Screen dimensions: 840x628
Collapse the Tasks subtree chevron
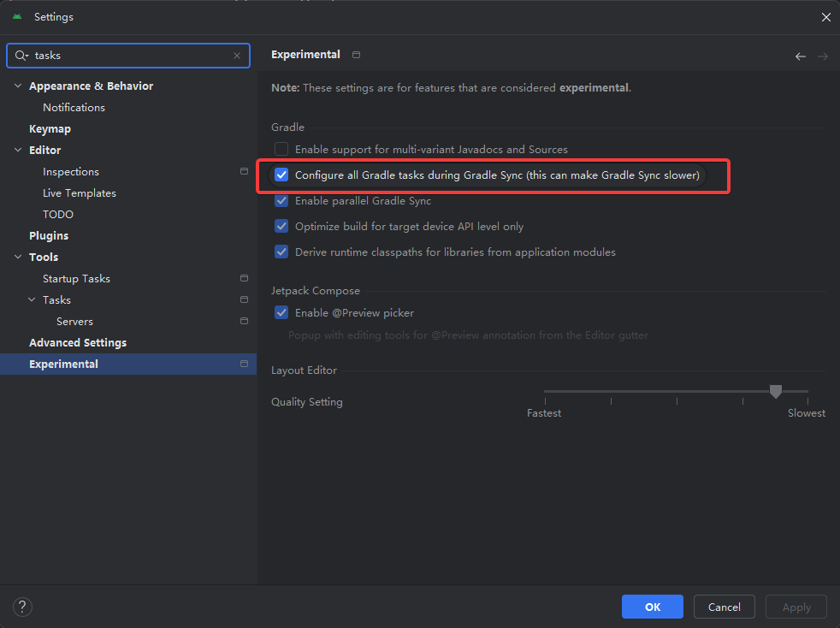coord(33,299)
